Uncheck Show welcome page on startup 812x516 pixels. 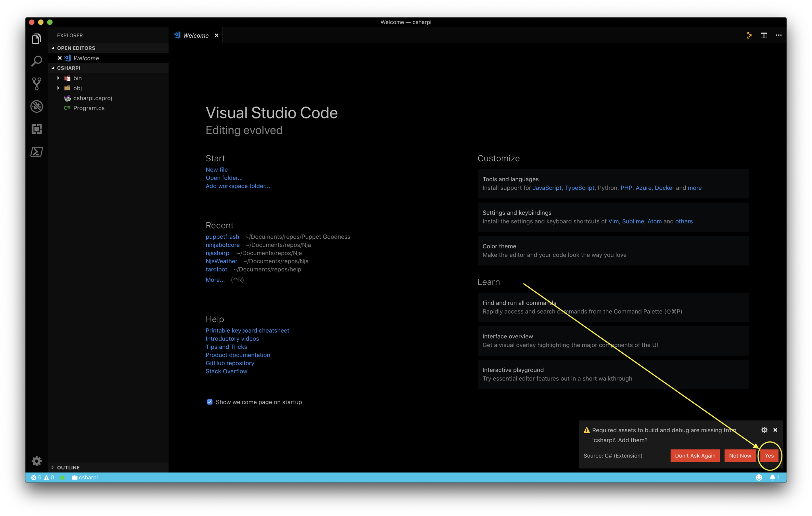coord(210,402)
